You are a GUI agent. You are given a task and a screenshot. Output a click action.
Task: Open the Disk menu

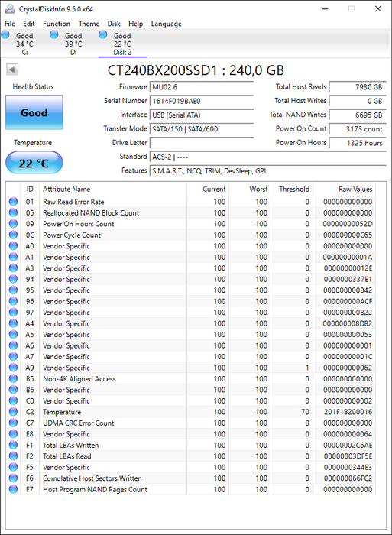[114, 24]
